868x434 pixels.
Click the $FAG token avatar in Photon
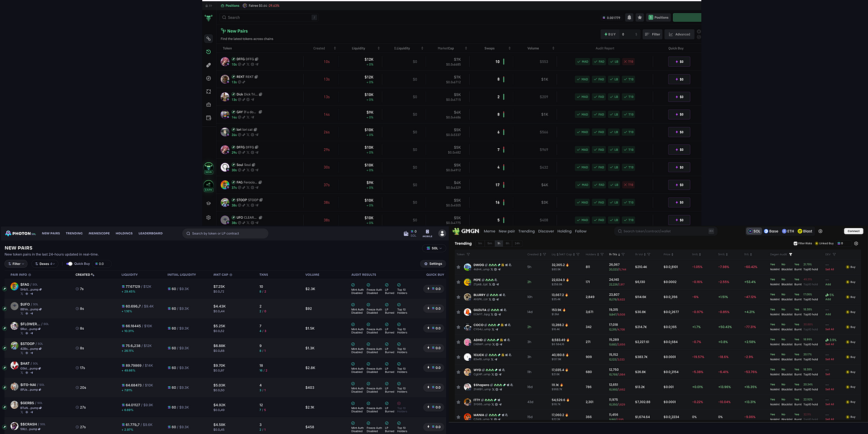(14, 286)
